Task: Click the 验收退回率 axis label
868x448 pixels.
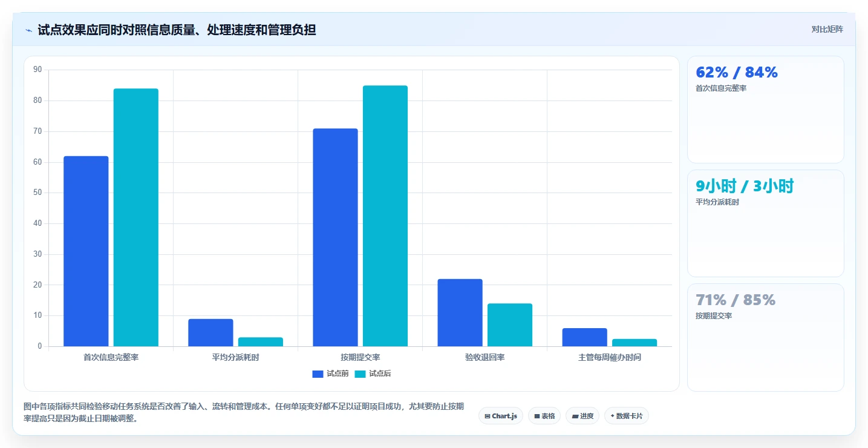Action: [x=485, y=357]
